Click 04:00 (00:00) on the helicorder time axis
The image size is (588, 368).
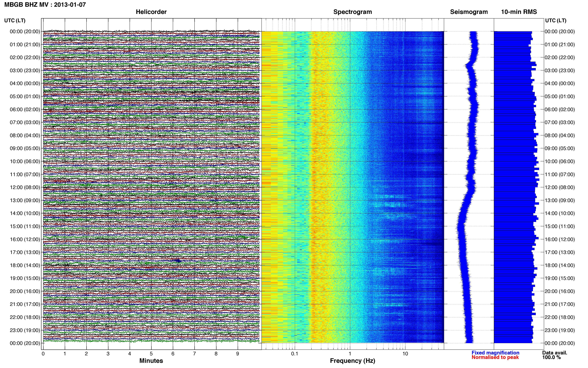click(x=25, y=83)
